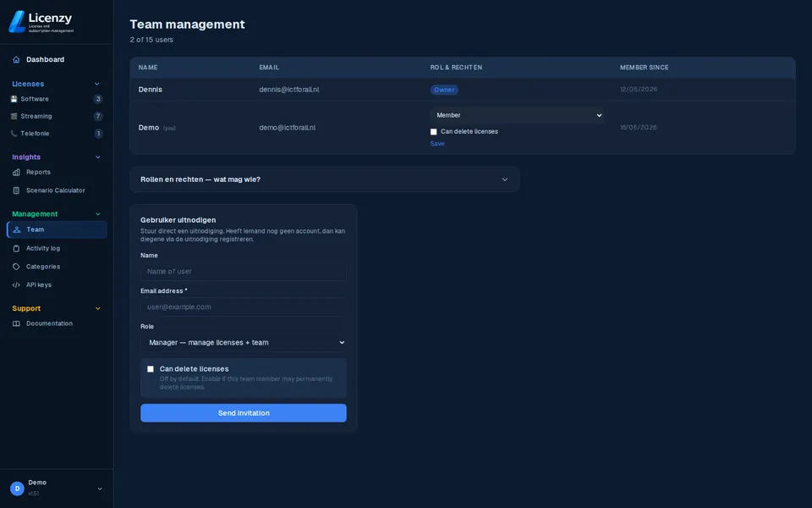
Task: Click the Documentation book icon
Action: point(16,323)
